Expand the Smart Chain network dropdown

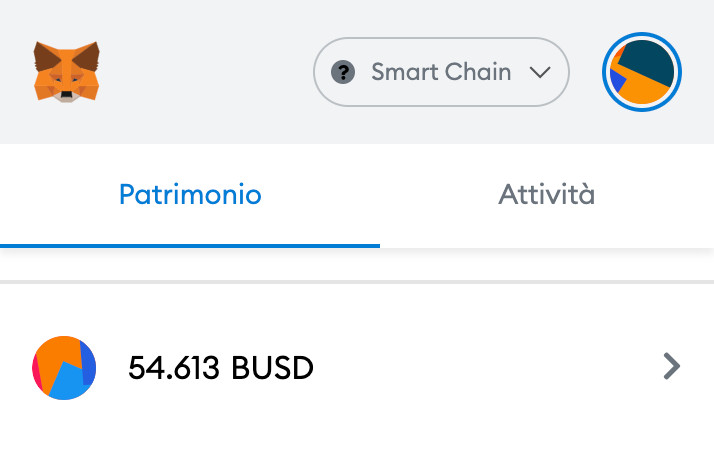click(x=441, y=72)
